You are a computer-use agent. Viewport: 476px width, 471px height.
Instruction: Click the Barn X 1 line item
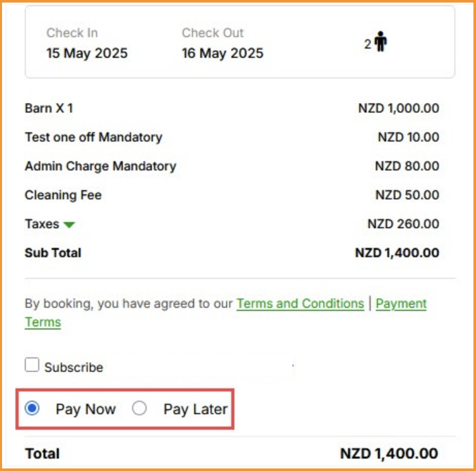pyautogui.click(x=49, y=108)
